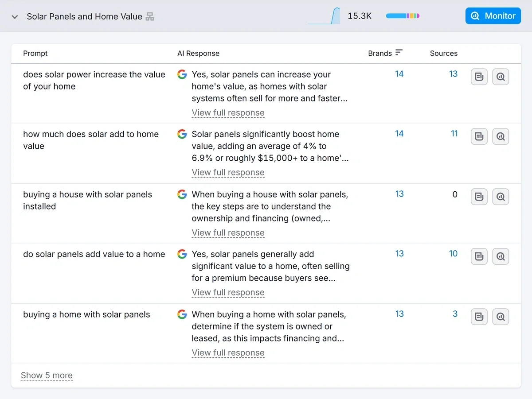Open full response for 'do solar panels add value to a home'
The width and height of the screenshot is (532, 399).
[x=228, y=292]
